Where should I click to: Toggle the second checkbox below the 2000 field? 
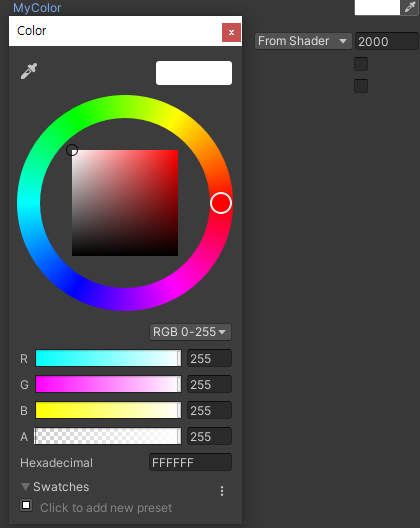tap(361, 86)
